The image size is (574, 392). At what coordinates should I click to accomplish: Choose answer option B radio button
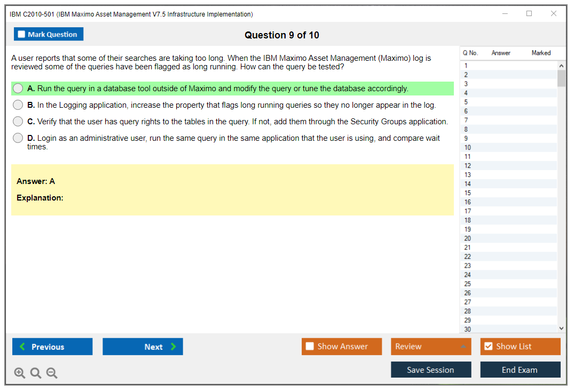18,105
